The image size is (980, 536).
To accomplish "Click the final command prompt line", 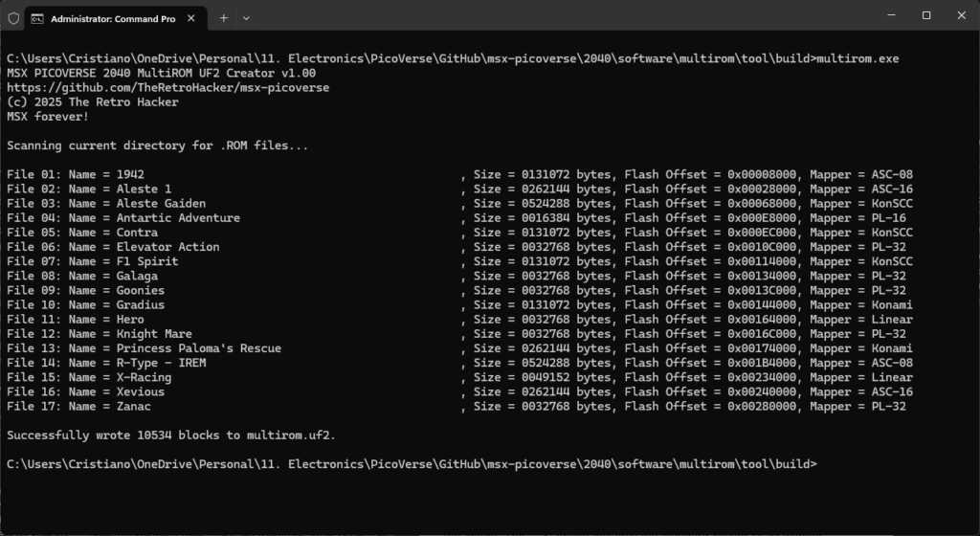I will [412, 464].
